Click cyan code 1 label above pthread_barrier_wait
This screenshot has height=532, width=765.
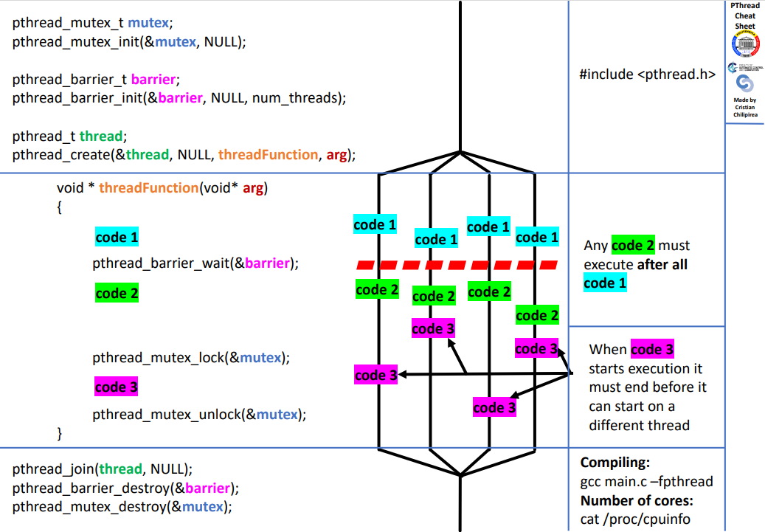click(x=117, y=238)
